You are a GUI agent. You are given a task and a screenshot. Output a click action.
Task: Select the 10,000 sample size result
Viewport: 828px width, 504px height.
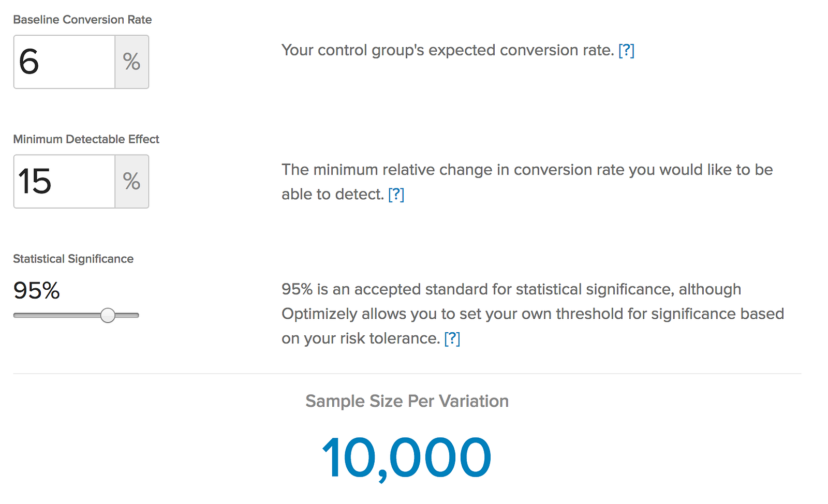pyautogui.click(x=406, y=458)
